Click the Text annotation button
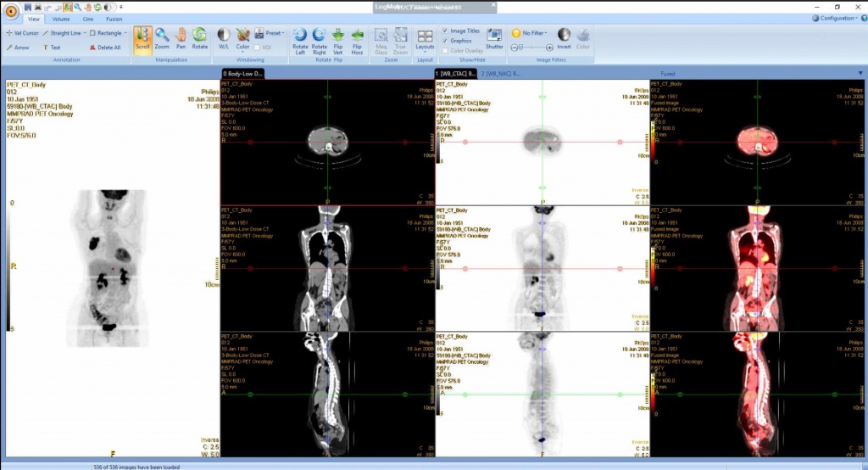 click(52, 48)
